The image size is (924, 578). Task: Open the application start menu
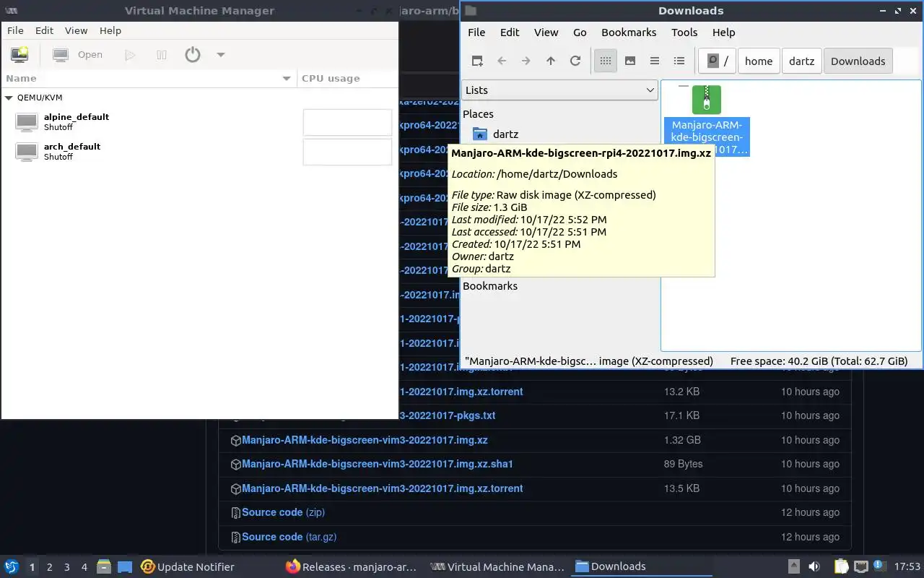coord(12,566)
